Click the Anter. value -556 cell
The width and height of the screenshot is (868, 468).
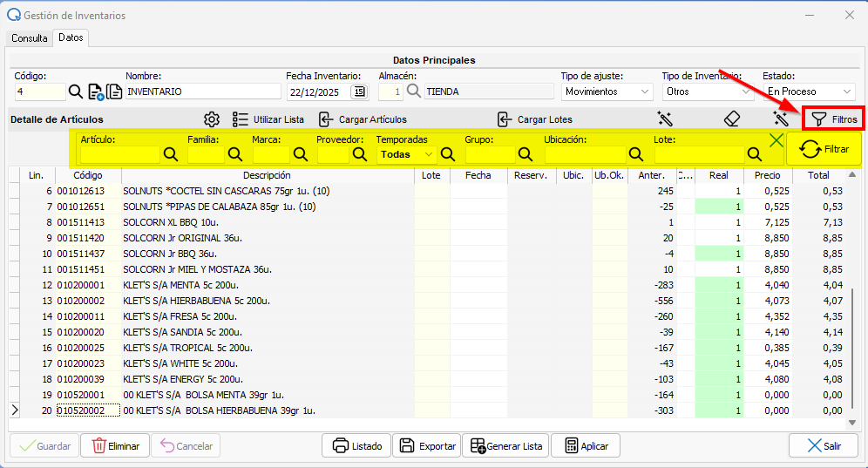652,301
